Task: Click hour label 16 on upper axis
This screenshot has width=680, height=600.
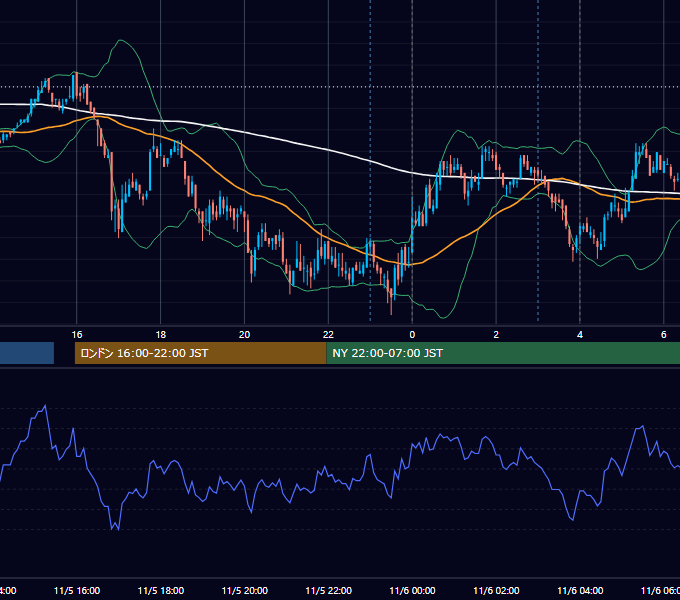Action: coord(77,334)
